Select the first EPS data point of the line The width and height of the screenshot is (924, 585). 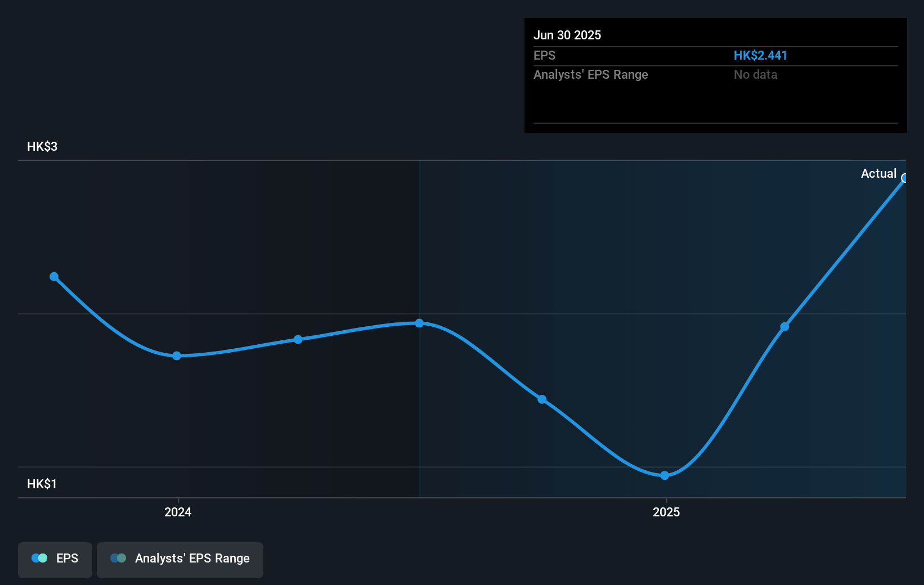[x=54, y=277]
